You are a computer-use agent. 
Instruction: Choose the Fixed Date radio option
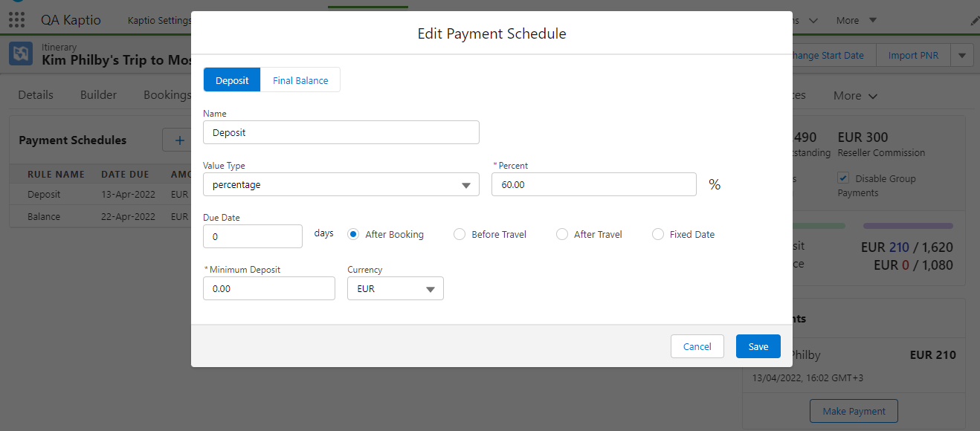(657, 234)
